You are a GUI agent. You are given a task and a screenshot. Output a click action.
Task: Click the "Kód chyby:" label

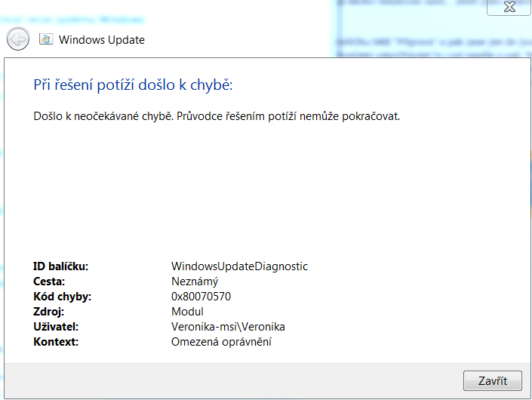(x=63, y=297)
